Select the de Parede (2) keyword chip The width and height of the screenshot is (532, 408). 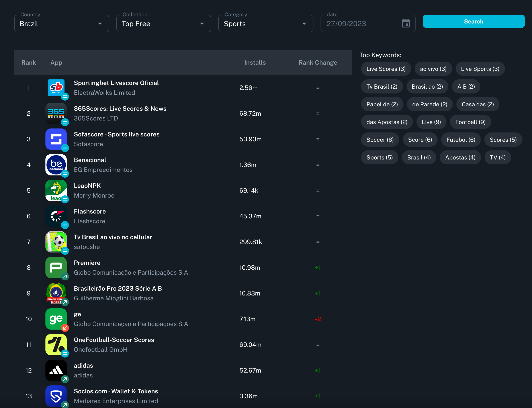(430, 104)
